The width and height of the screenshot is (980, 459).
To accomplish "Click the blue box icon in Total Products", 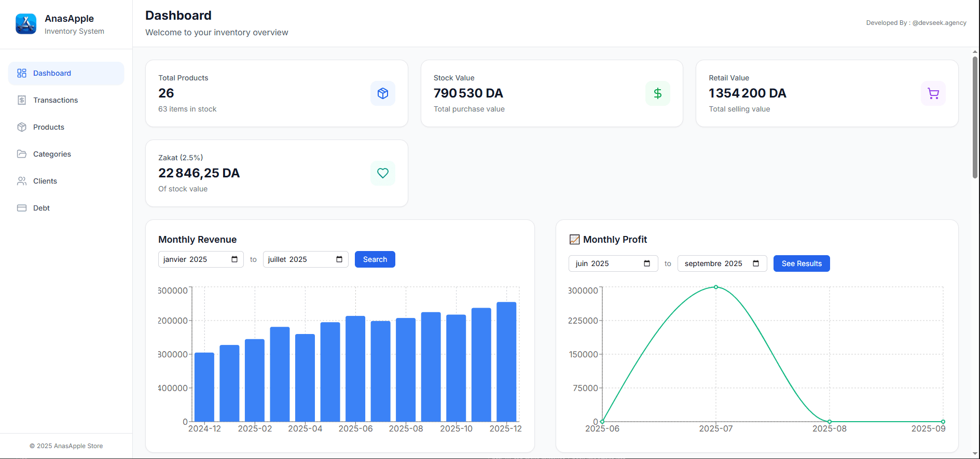I will pyautogui.click(x=383, y=93).
